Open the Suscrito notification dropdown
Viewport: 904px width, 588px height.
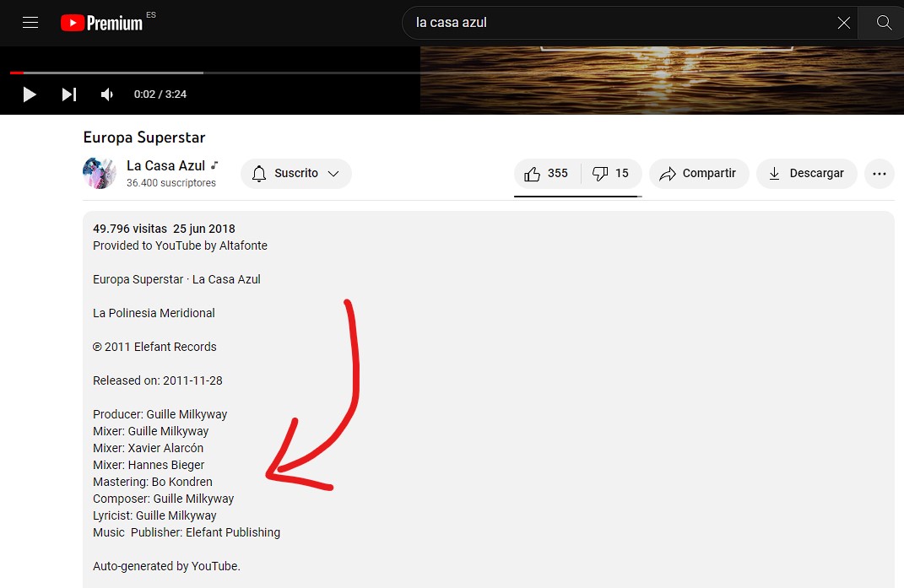pyautogui.click(x=295, y=174)
